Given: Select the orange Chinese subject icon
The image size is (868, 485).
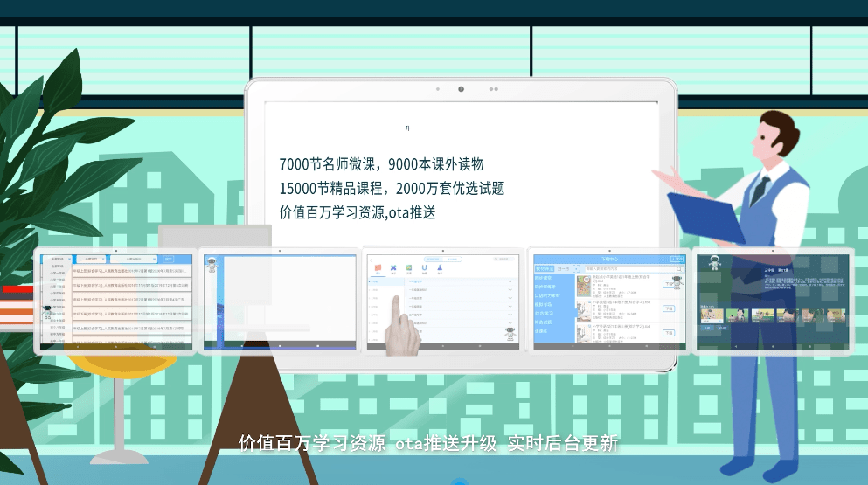Looking at the screenshot, I should 378,270.
